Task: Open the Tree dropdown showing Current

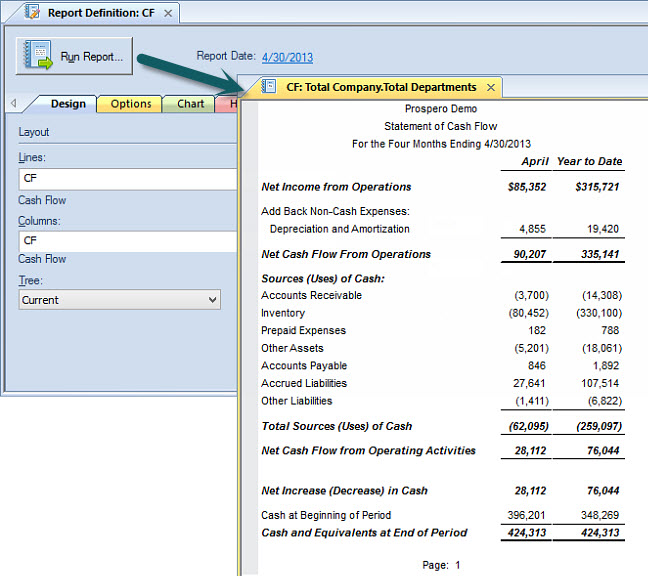Action: pyautogui.click(x=120, y=300)
